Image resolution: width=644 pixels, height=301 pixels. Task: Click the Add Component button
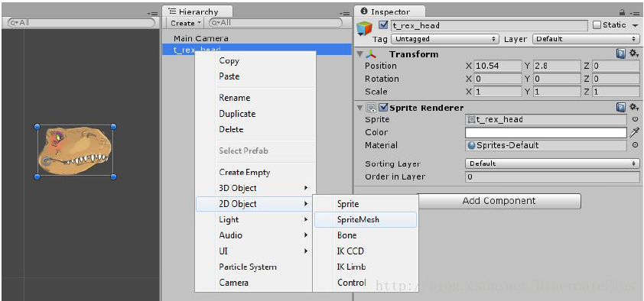(499, 201)
